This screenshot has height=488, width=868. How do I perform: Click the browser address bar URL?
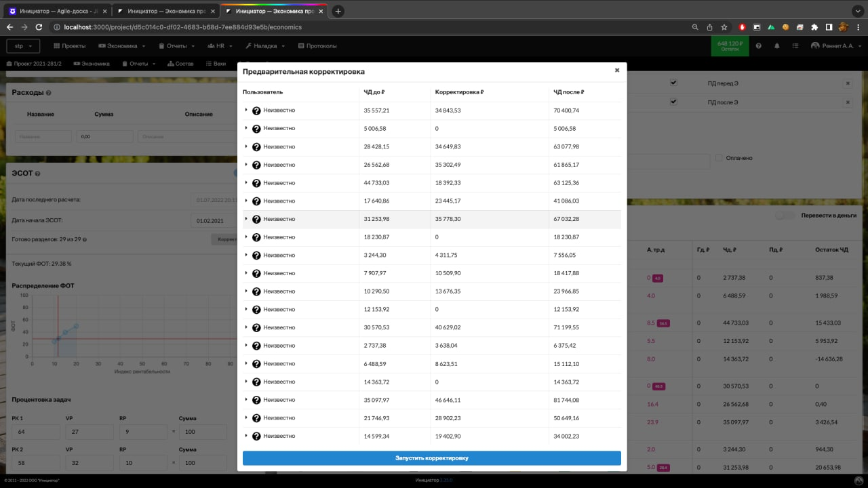click(182, 27)
